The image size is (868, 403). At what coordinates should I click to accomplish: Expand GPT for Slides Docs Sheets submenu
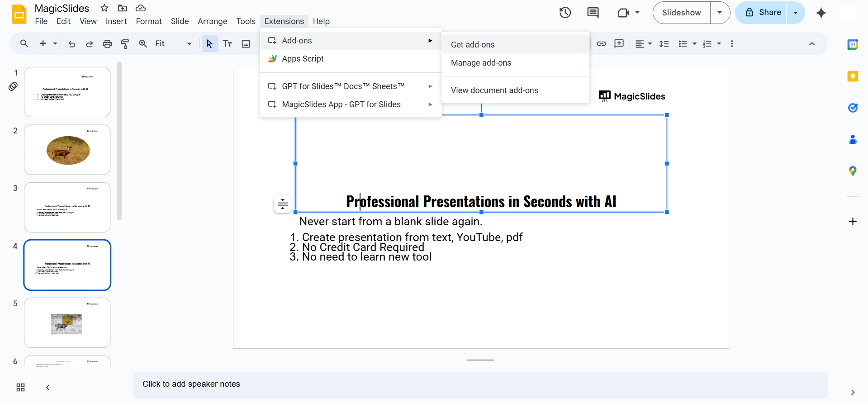pos(351,86)
